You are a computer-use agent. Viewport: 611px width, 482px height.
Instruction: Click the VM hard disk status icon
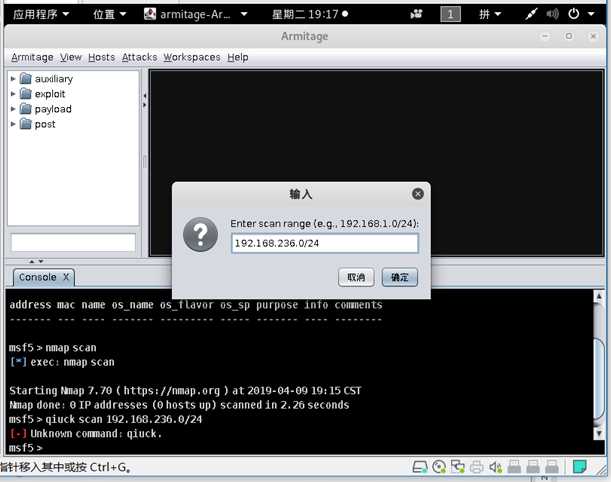420,466
